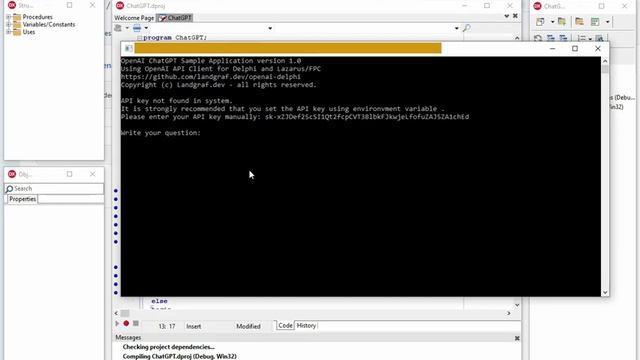640x360 pixels.
Task: Click console scrollbar up arrow
Action: point(605,61)
